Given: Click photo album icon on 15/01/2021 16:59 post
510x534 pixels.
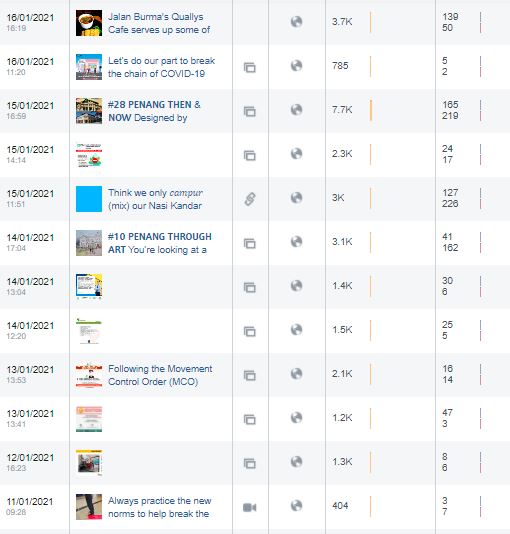Looking at the screenshot, I should [x=250, y=111].
